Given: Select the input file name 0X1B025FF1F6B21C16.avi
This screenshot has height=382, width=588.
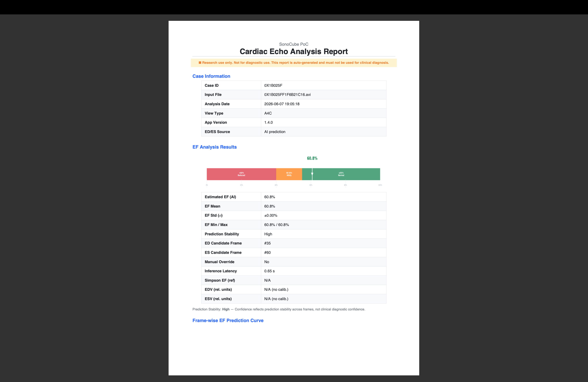Looking at the screenshot, I should (287, 95).
